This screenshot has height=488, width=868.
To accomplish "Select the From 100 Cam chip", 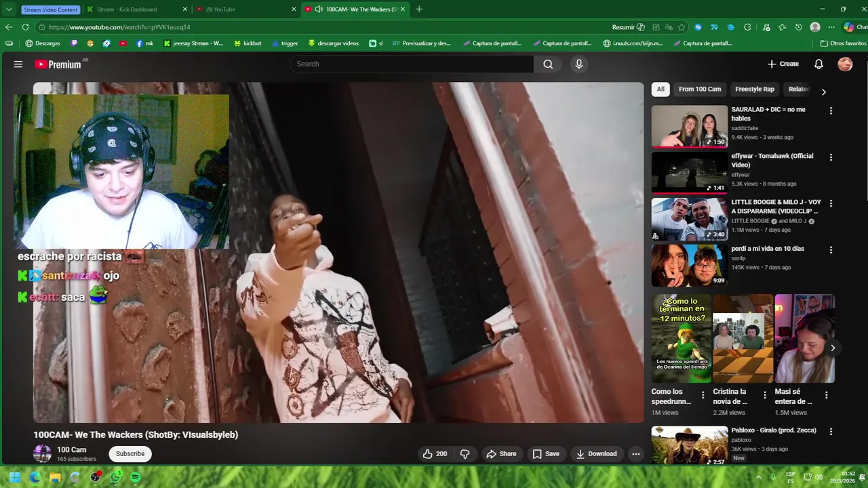I will [x=700, y=89].
